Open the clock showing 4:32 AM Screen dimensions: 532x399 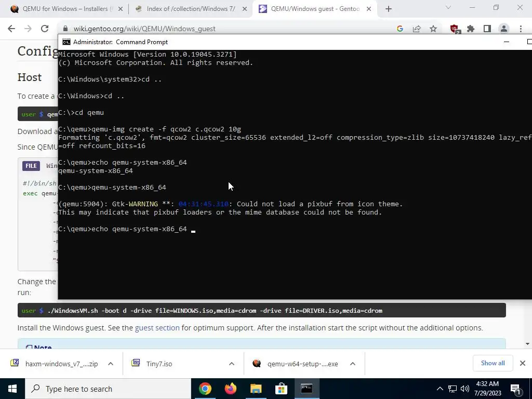coord(487,389)
